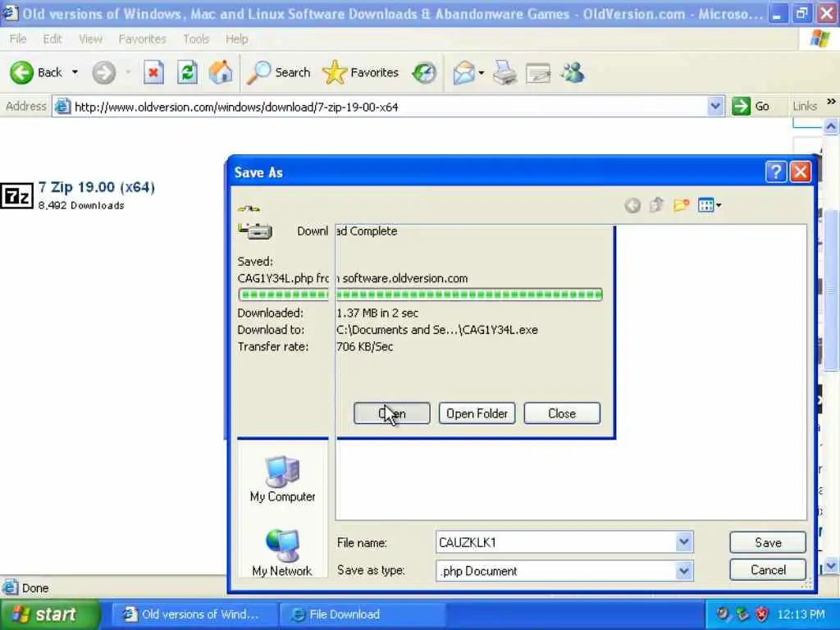Click the browser scrollbar up arrow

click(x=831, y=126)
